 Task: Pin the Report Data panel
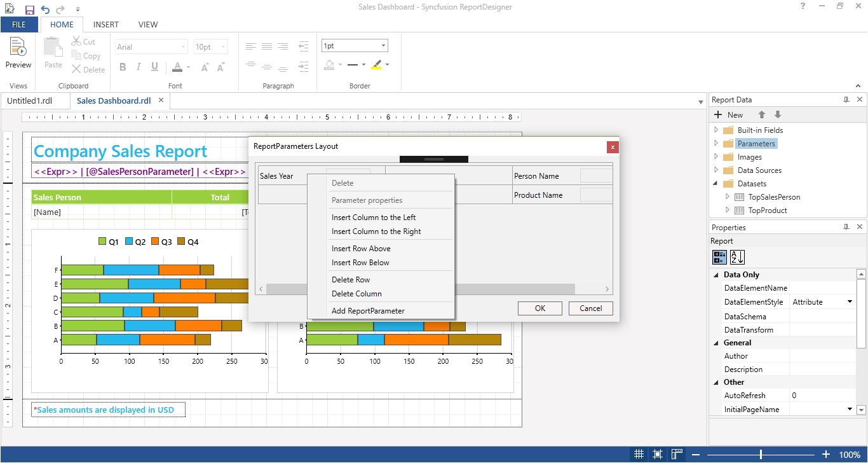pos(846,100)
